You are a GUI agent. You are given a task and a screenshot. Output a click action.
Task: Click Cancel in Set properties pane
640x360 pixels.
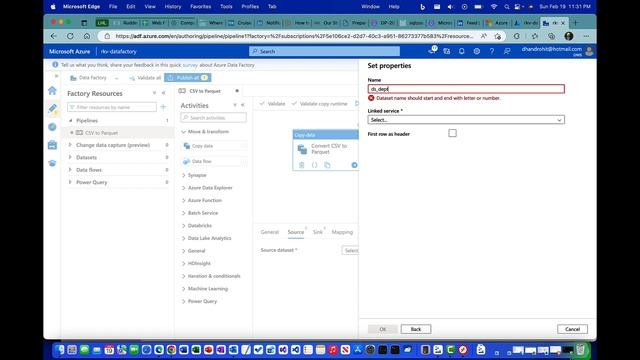(572, 329)
